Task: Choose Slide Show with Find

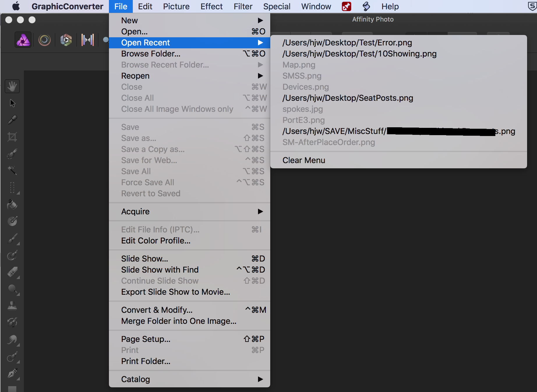Action: click(x=189, y=270)
